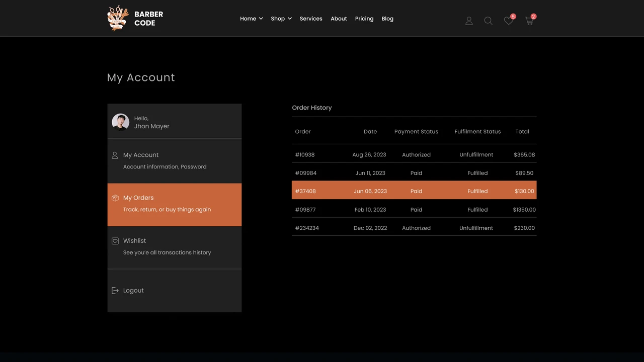
Task: Click Authorized status of order #10938
Action: (x=416, y=155)
